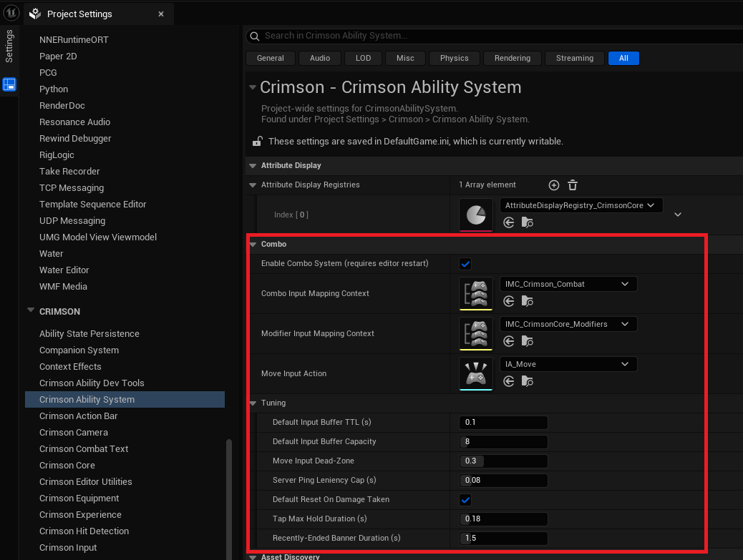Viewport: 743px width, 560px height.
Task: Close the Project Settings tab
Action: [x=161, y=14]
